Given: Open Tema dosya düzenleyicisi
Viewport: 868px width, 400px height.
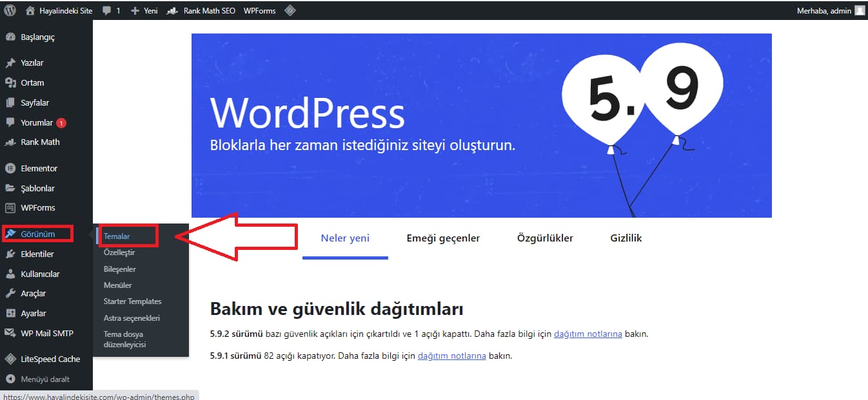Looking at the screenshot, I should point(125,339).
